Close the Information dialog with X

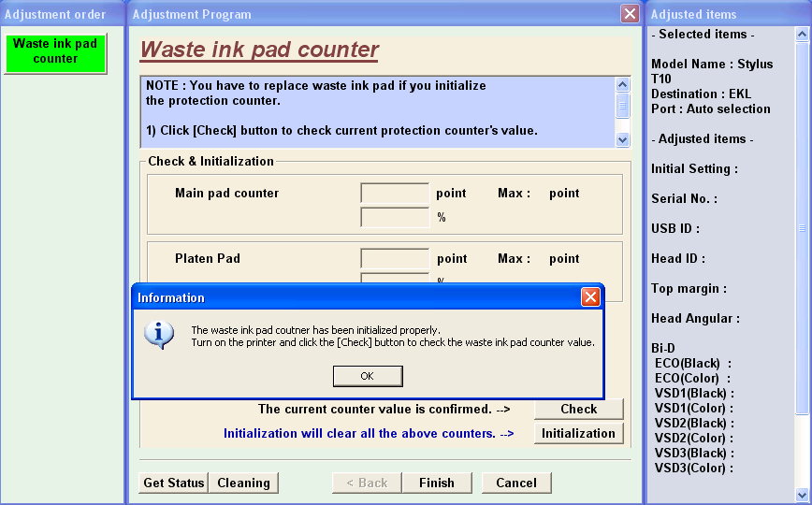(x=590, y=297)
